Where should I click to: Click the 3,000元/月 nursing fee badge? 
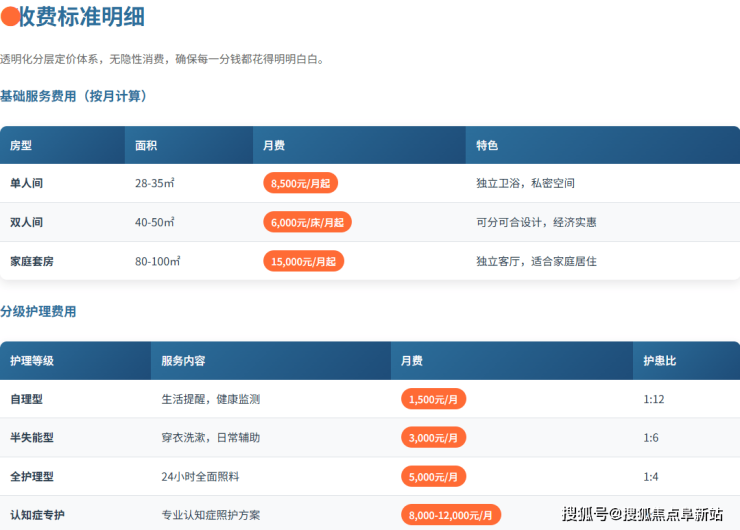pos(433,438)
